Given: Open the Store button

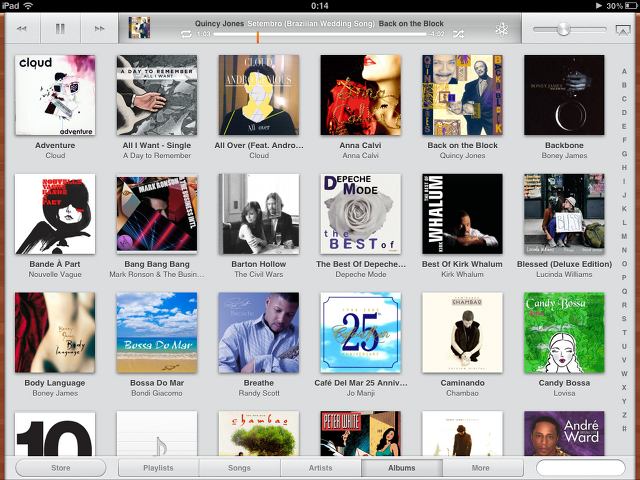Looking at the screenshot, I should (60, 468).
